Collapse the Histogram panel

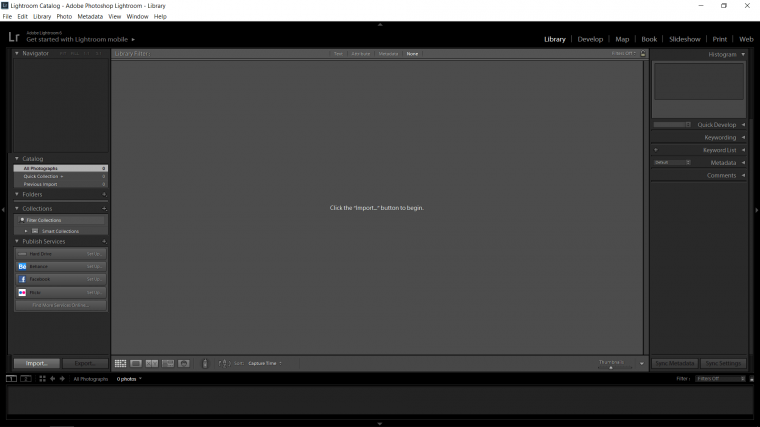pyautogui.click(x=743, y=54)
